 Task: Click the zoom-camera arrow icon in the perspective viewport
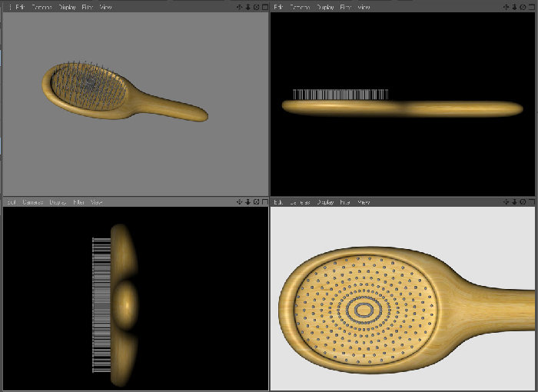pyautogui.click(x=248, y=7)
